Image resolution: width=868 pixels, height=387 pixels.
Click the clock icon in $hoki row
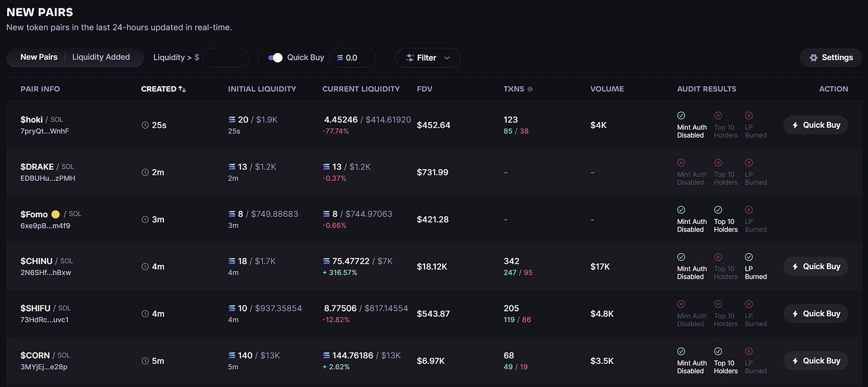tap(145, 125)
